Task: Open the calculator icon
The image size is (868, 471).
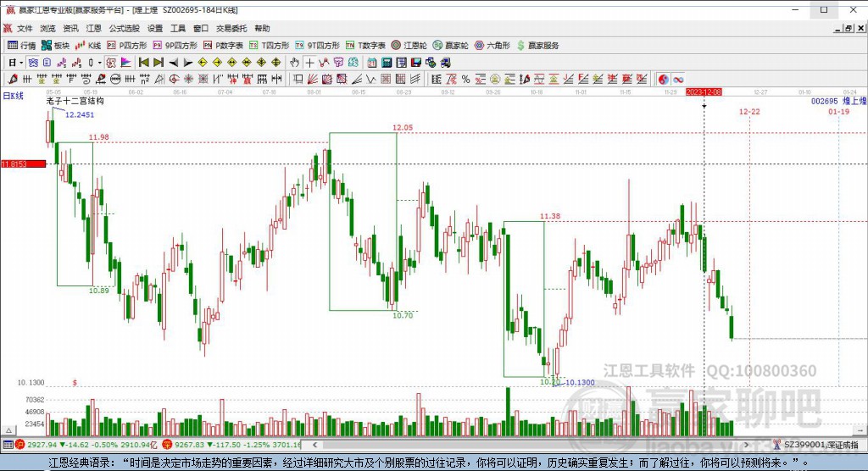Action: [x=387, y=63]
